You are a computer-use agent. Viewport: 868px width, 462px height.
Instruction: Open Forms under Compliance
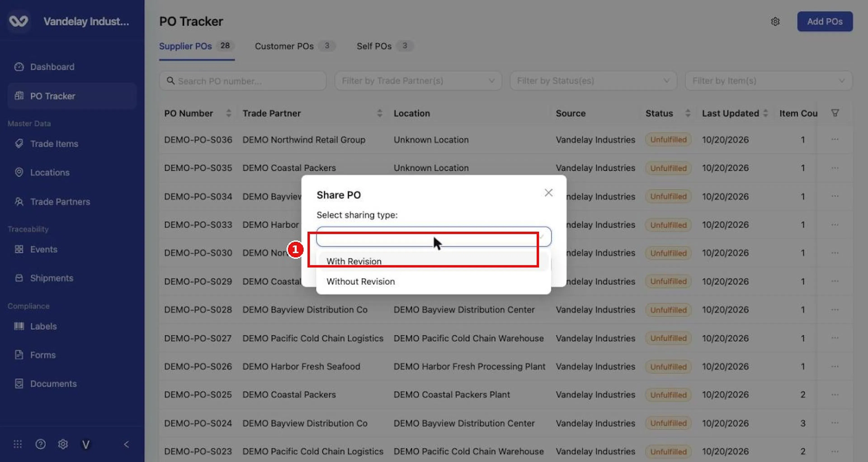click(43, 355)
